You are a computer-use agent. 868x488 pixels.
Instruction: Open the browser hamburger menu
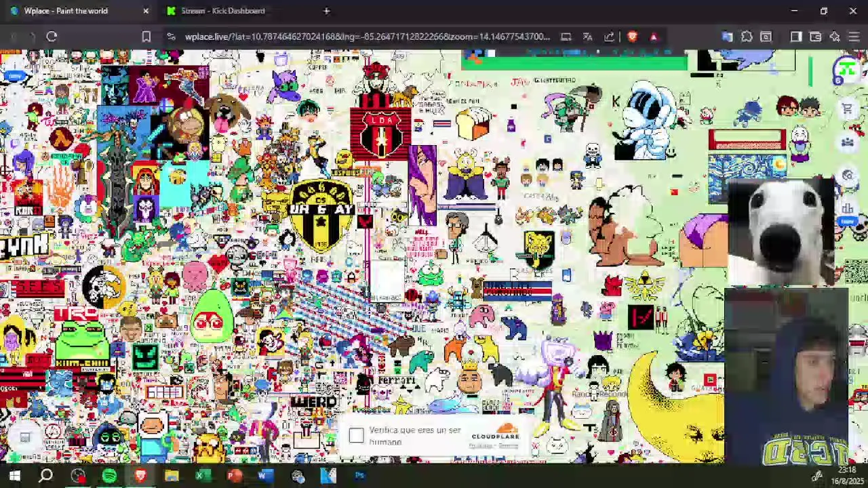(854, 37)
